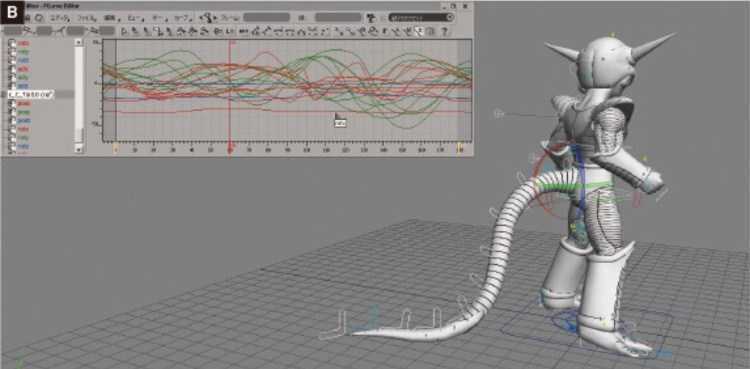The height and width of the screenshot is (369, 750).
Task: Click the yellow end marker on the time ruler
Action: point(460,148)
